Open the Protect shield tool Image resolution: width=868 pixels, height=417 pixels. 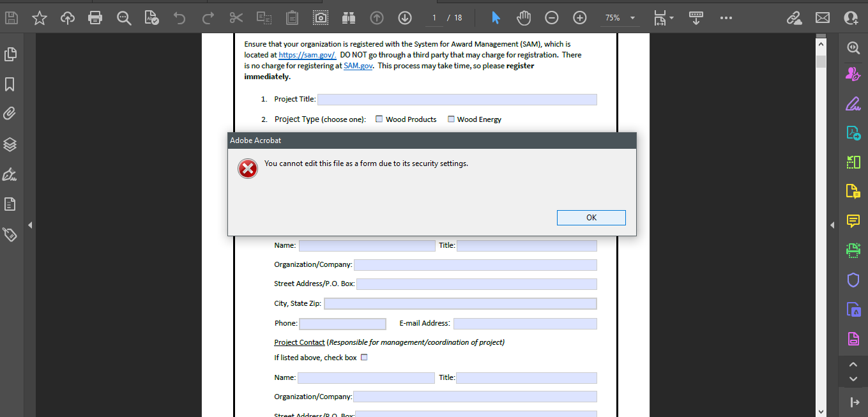point(853,280)
